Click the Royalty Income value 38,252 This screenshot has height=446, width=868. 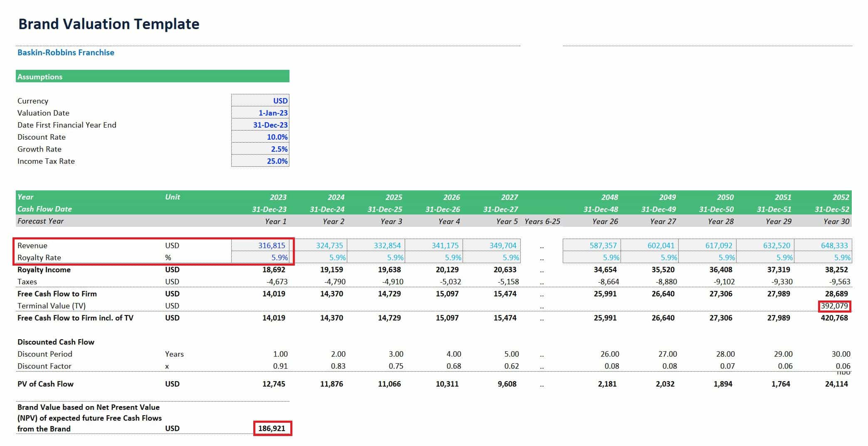pos(836,269)
